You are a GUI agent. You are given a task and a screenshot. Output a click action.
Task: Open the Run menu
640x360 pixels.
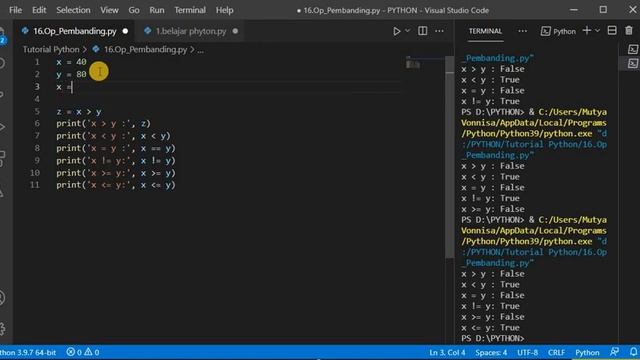[x=157, y=10]
